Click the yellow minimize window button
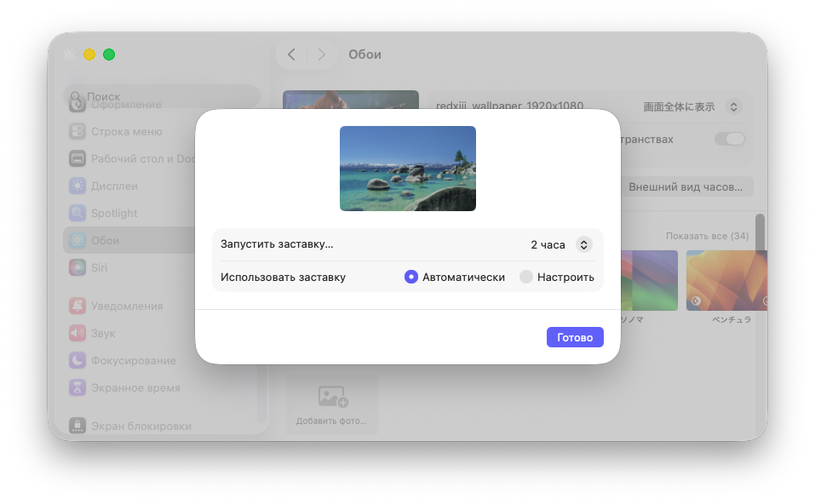815x504 pixels. (89, 54)
